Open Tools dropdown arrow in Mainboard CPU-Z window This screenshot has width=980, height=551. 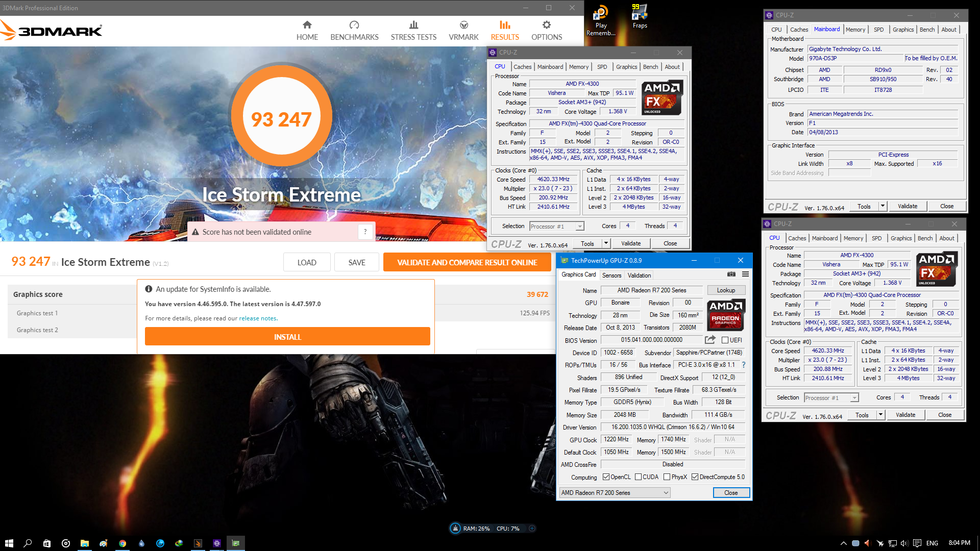coord(883,206)
